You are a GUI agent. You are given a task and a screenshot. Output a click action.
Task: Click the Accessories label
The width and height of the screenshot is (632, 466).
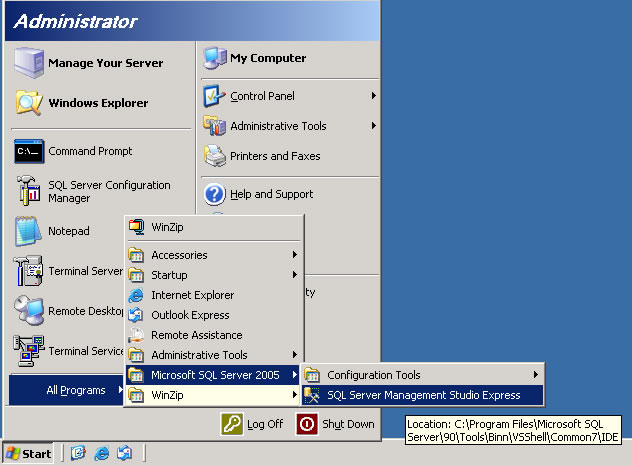(179, 255)
